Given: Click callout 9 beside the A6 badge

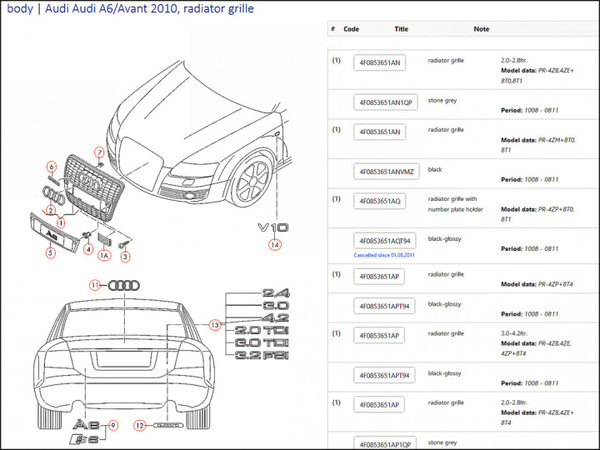Looking at the screenshot, I should point(113,425).
